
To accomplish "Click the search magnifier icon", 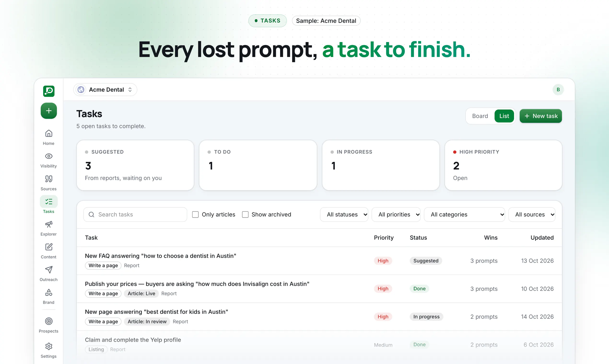I will point(91,215).
